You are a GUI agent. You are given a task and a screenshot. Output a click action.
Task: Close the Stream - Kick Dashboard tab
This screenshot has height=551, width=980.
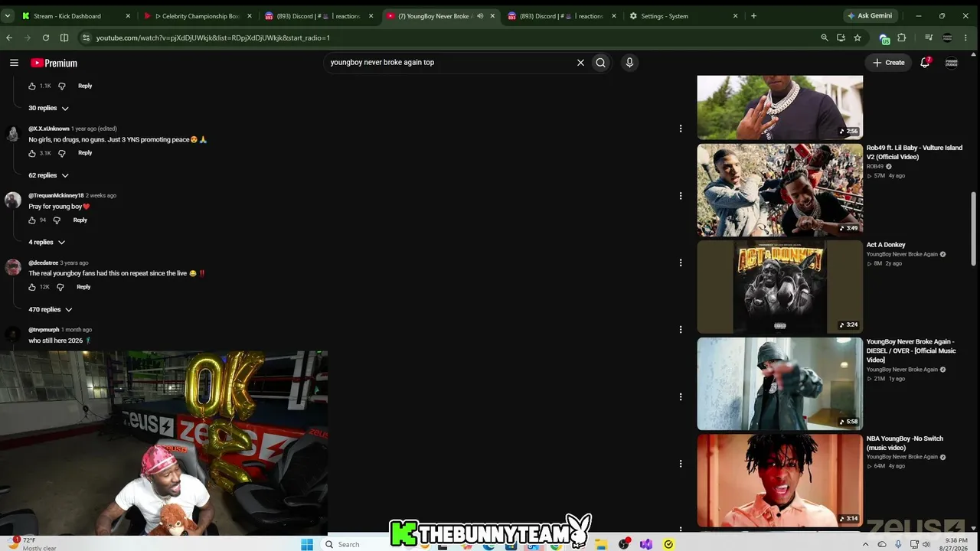click(128, 16)
